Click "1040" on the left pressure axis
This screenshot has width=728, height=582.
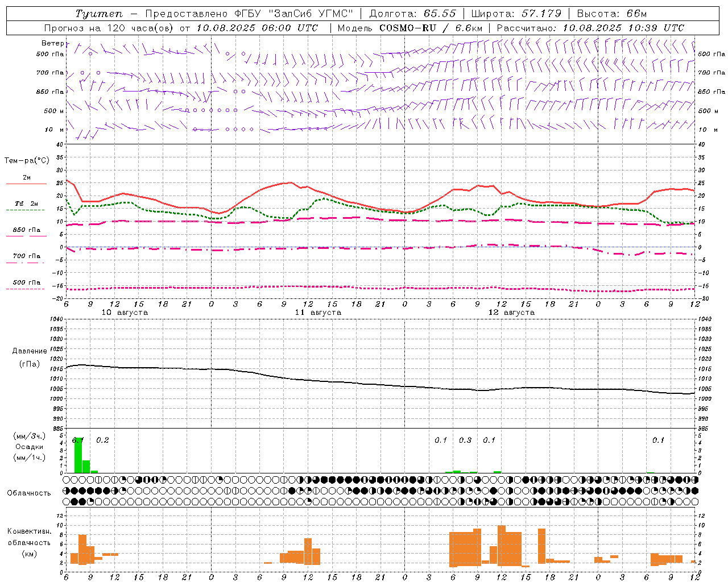(x=57, y=319)
